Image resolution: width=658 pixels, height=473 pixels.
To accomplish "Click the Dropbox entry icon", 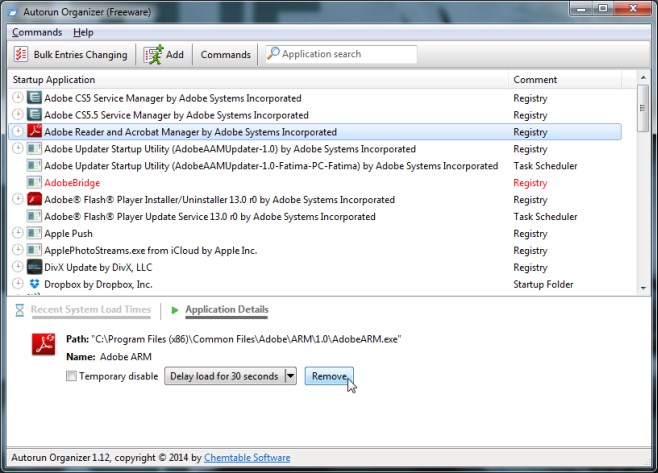I will click(x=34, y=284).
